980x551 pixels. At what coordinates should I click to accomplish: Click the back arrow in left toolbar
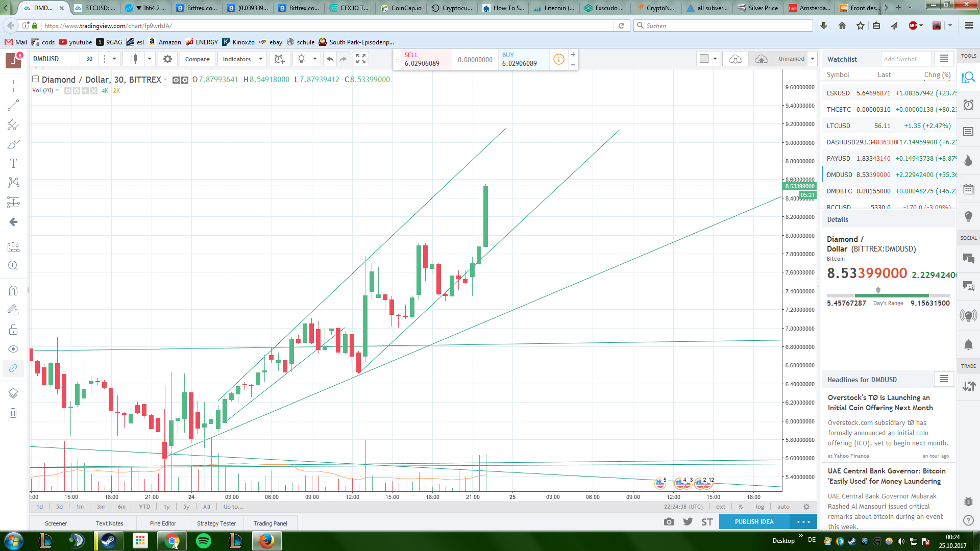tap(13, 222)
